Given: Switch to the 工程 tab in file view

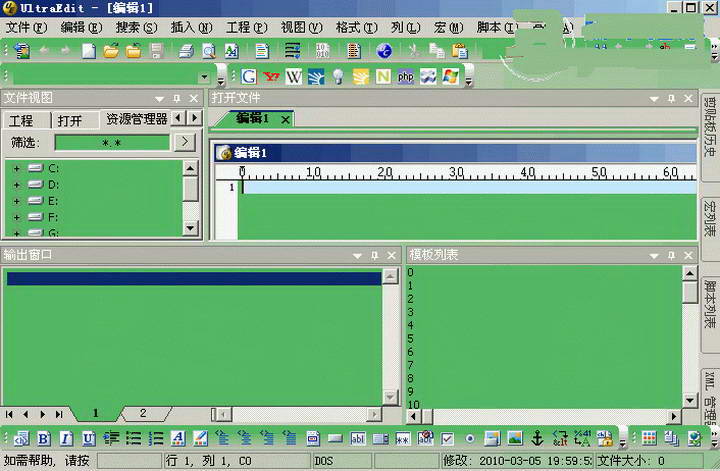Looking at the screenshot, I should (x=21, y=120).
